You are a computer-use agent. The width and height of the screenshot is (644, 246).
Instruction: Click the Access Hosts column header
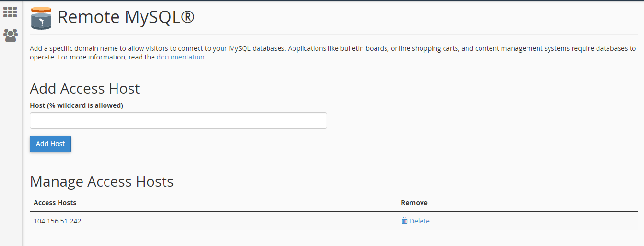coord(55,203)
